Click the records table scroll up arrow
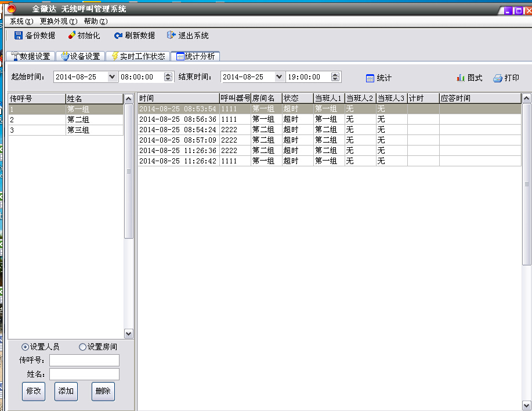Viewport: 532px width, 411px height. pos(527,99)
